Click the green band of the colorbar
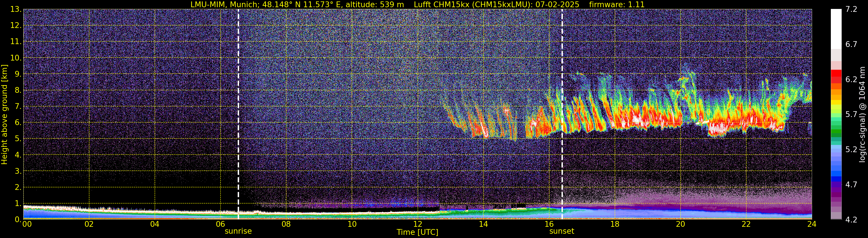 pos(836,131)
